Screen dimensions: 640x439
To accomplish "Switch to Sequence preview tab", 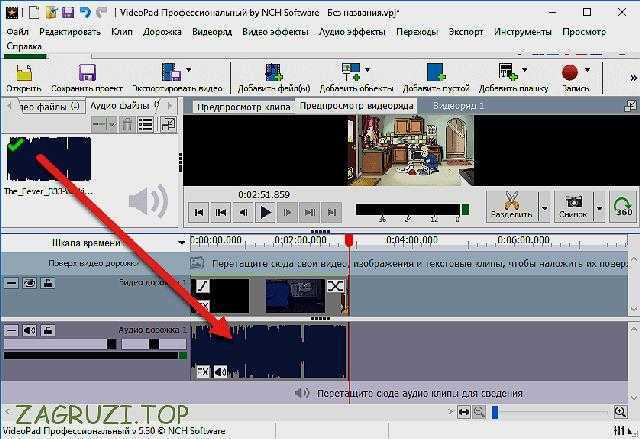I will point(356,106).
